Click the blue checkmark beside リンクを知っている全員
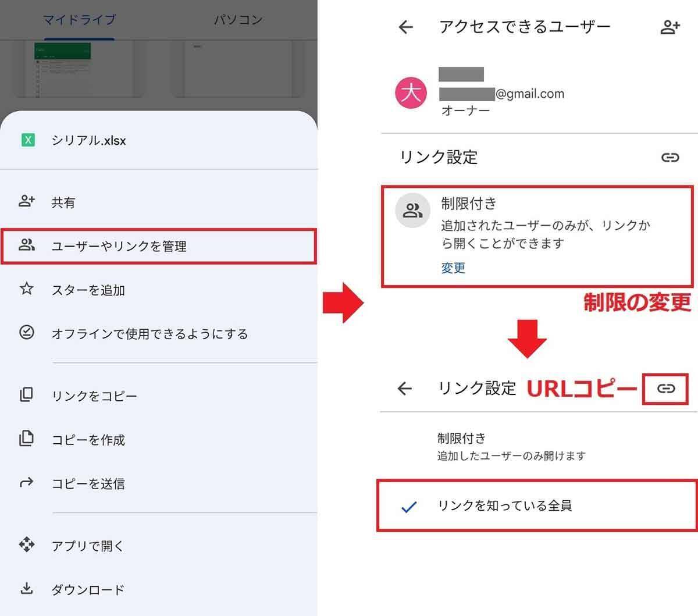The height and width of the screenshot is (616, 698). pyautogui.click(x=409, y=507)
